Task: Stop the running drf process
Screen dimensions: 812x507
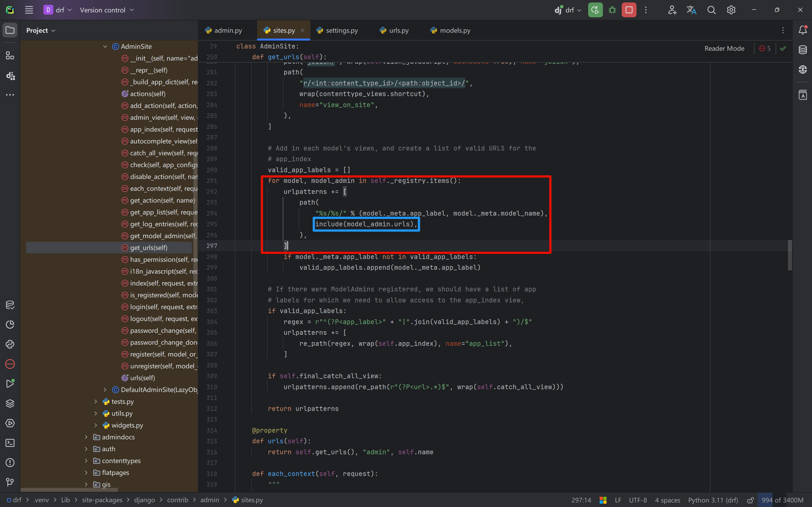Action: pos(629,10)
